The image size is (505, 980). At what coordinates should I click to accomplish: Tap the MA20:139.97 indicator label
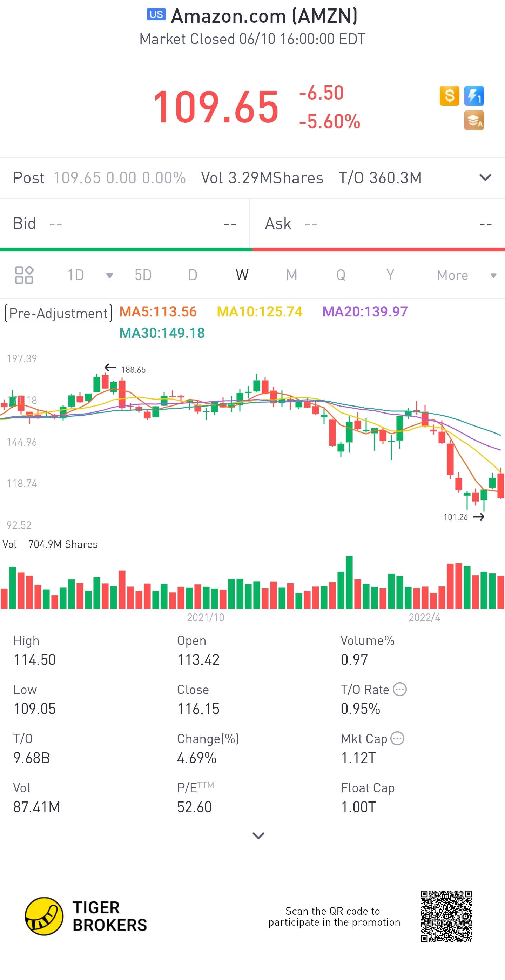point(365,311)
